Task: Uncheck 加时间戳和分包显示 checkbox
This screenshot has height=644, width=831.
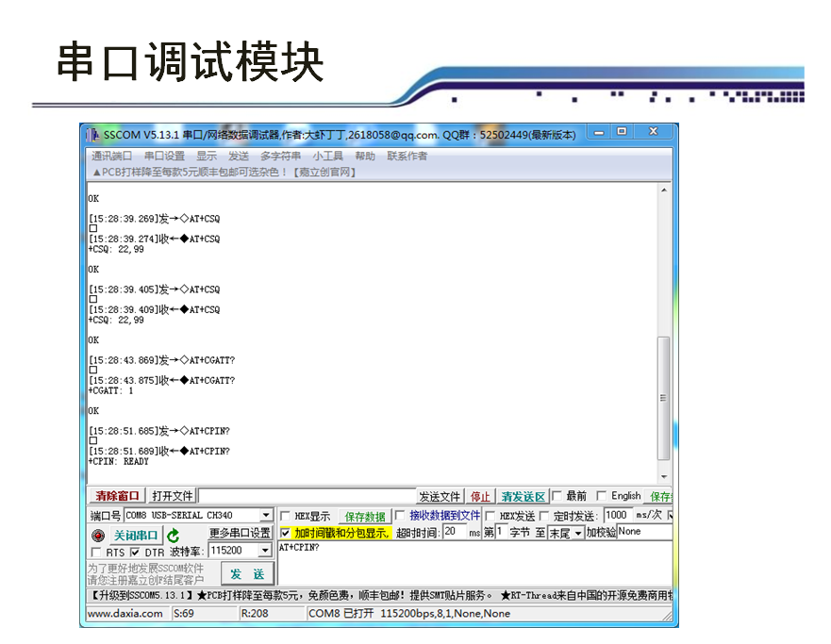Action: (285, 533)
